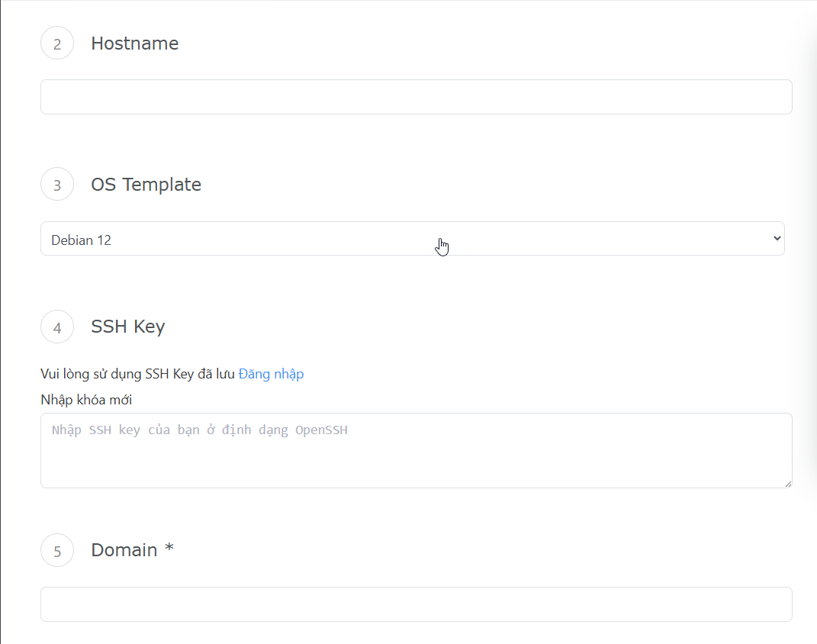Viewport: 817px width, 644px height.
Task: Focus the Domain input field
Action: pos(416,604)
